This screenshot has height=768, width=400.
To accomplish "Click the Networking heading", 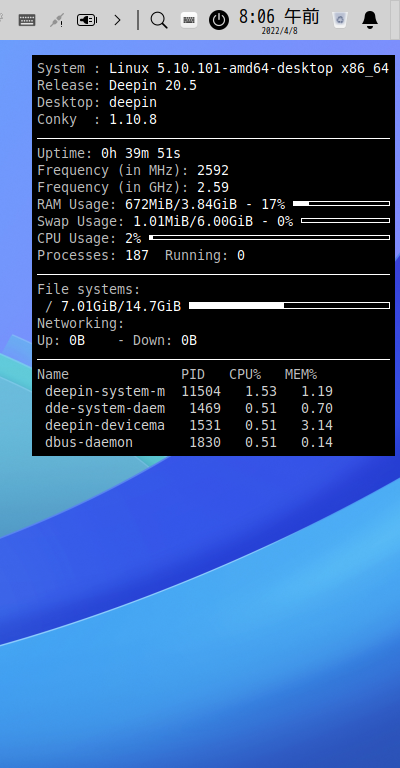I will [x=81, y=323].
